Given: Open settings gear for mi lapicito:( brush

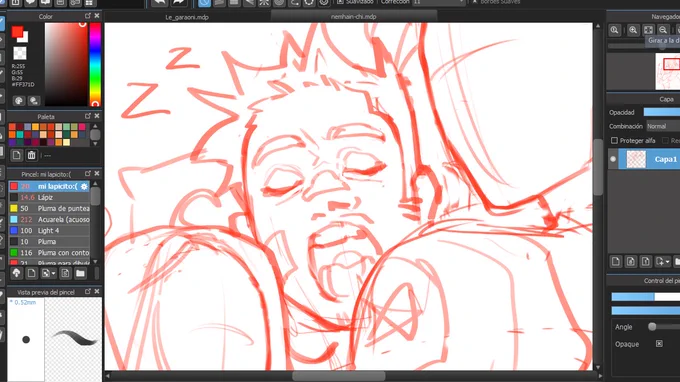Looking at the screenshot, I should 84,186.
